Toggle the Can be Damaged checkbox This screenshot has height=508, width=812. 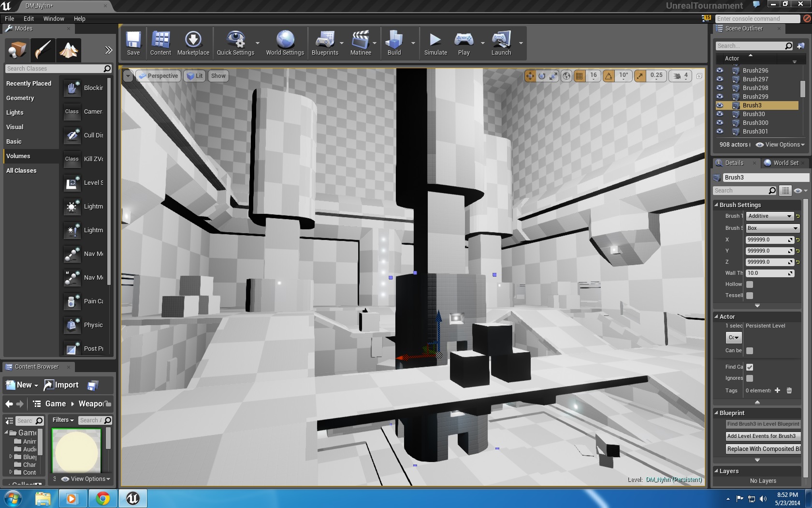tap(750, 351)
